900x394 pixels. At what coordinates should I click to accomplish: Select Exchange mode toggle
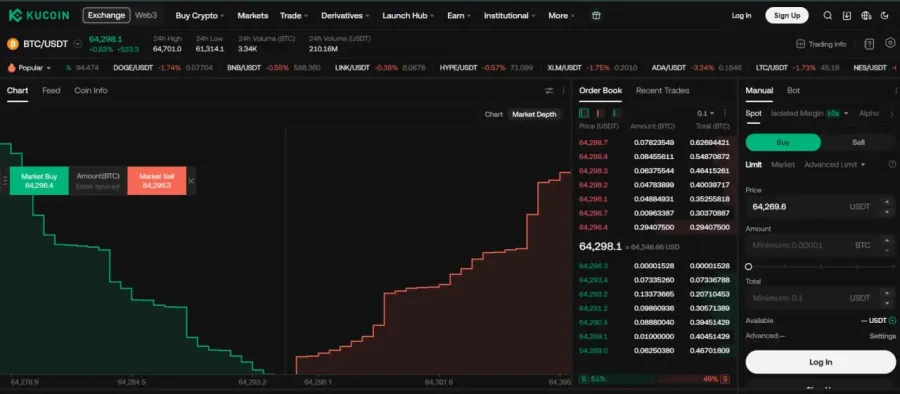point(107,16)
